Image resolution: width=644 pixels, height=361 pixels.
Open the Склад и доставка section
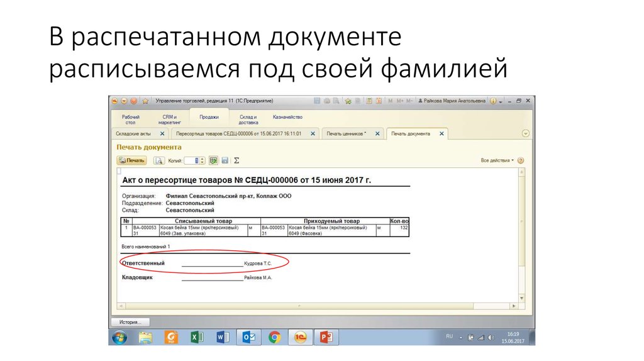(248, 119)
